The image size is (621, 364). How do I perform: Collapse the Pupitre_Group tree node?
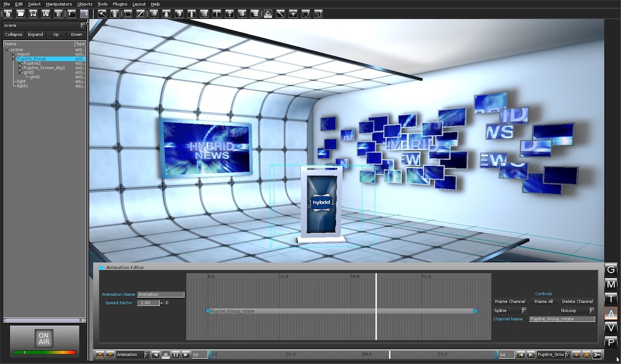tap(15, 59)
